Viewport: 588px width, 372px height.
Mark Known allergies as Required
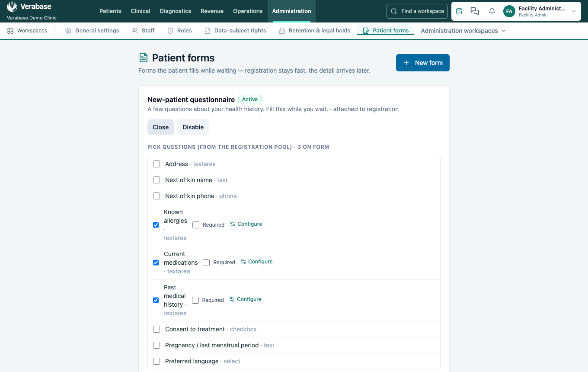point(196,225)
